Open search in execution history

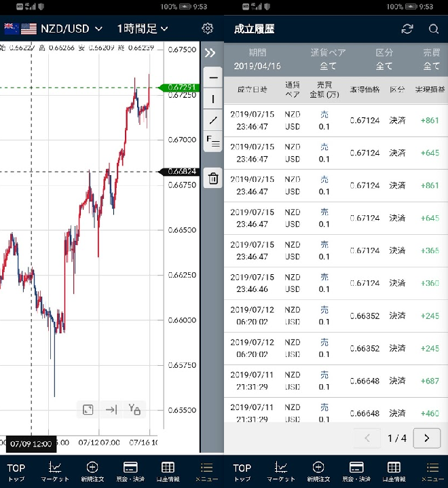pyautogui.click(x=433, y=29)
